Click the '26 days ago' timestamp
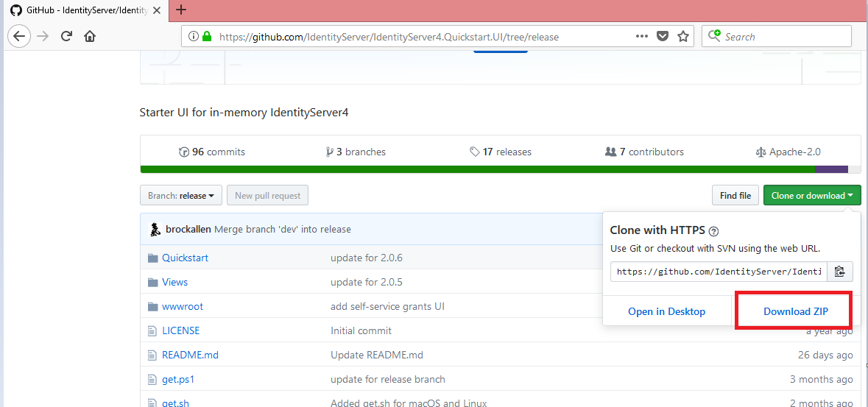Screen dimensions: 868x407 tap(825, 355)
